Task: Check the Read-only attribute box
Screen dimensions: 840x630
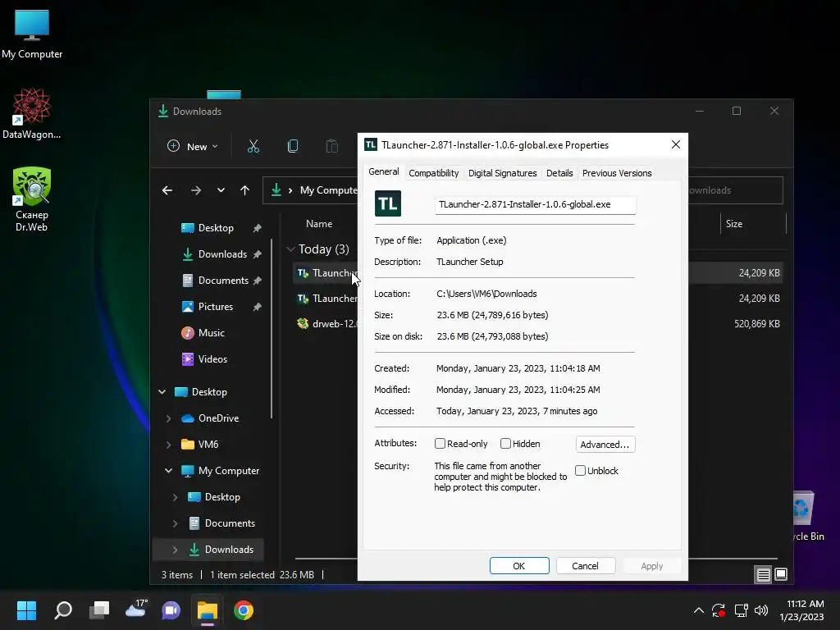Action: click(440, 444)
